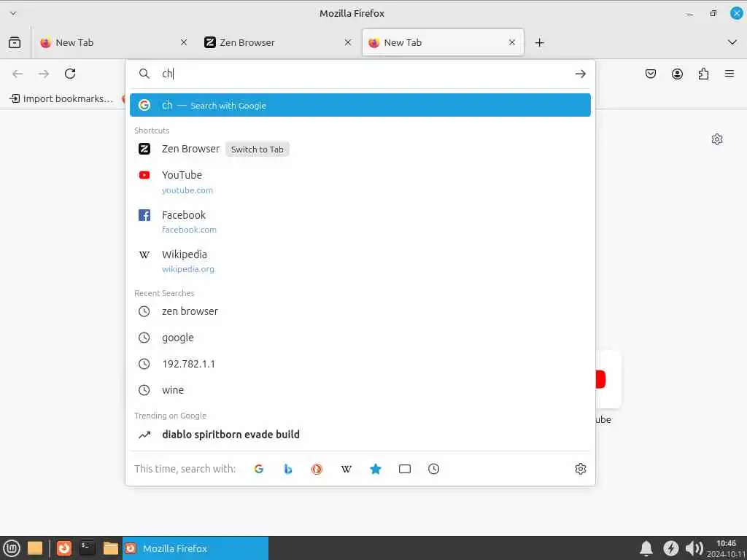
Task: Launch terminal from the taskbar
Action: 88,548
